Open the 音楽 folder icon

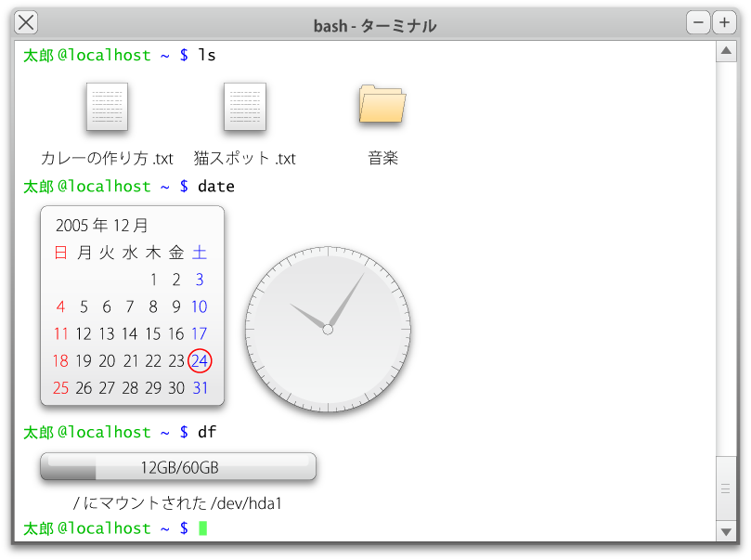click(382, 104)
